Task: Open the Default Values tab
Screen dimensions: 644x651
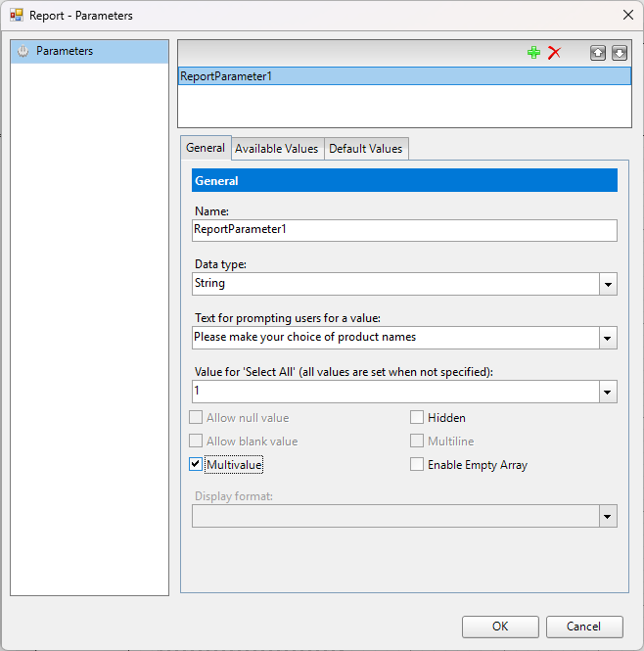Action: click(x=366, y=149)
